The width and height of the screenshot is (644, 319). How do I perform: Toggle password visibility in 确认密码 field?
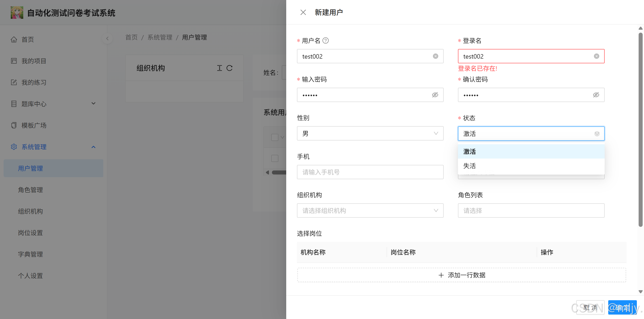point(596,95)
